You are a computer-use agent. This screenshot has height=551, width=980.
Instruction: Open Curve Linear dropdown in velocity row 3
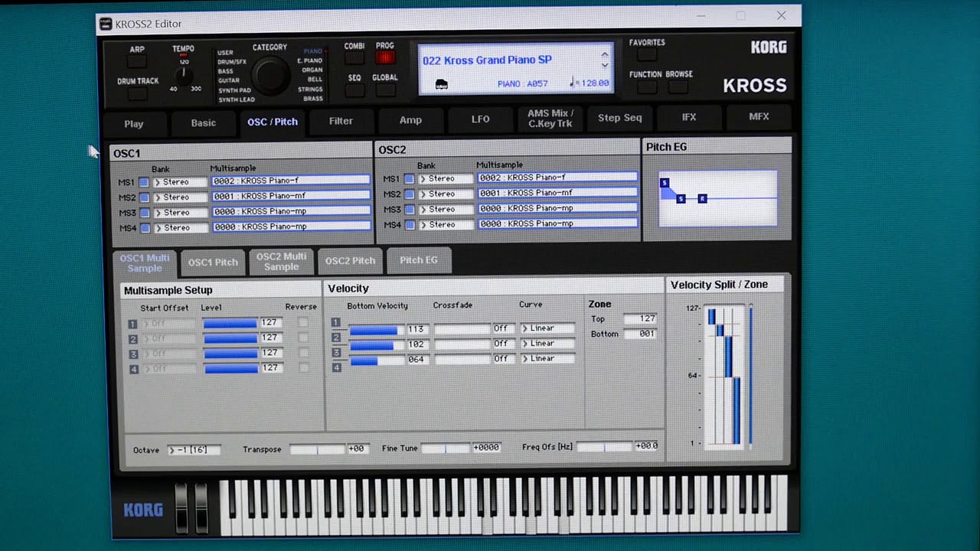(547, 358)
